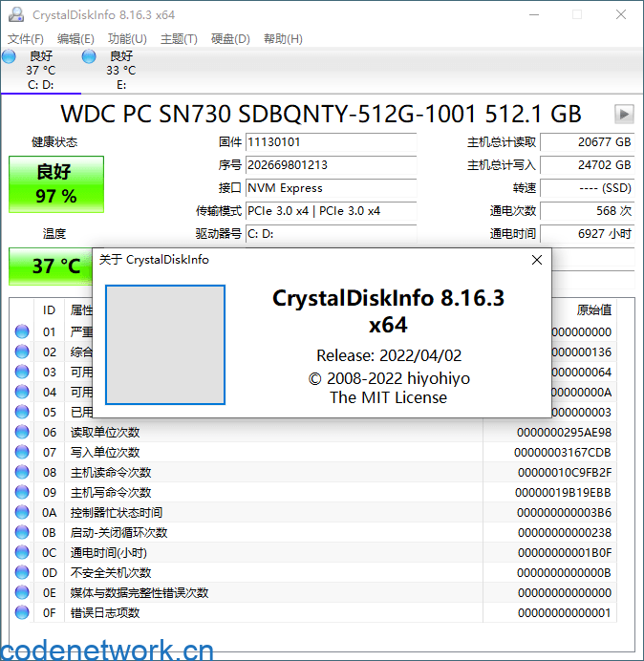This screenshot has width=644, height=661.
Task: Click the status orb of attribute 0E
Action: pos(22,593)
